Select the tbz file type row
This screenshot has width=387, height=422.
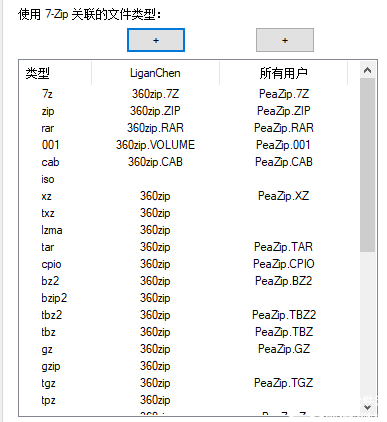click(x=189, y=332)
